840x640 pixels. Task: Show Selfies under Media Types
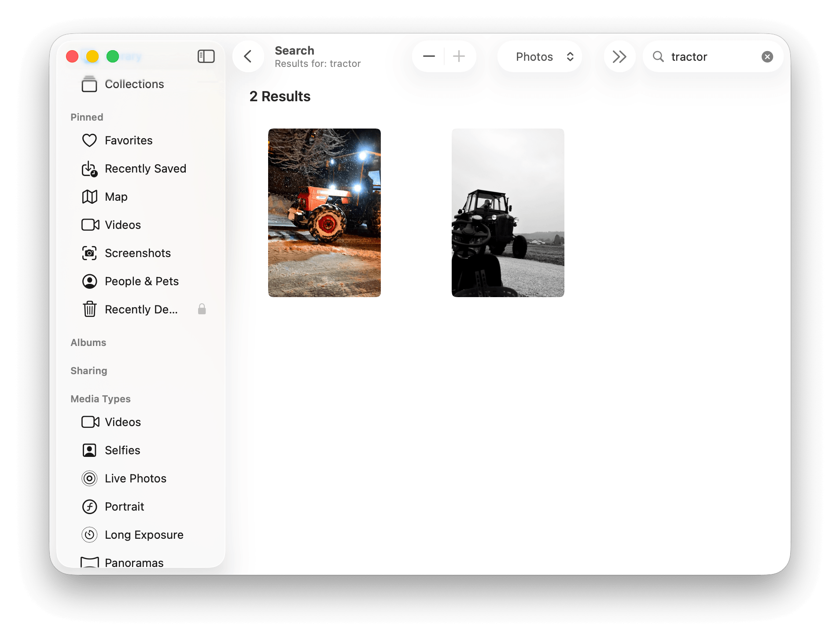[123, 450]
